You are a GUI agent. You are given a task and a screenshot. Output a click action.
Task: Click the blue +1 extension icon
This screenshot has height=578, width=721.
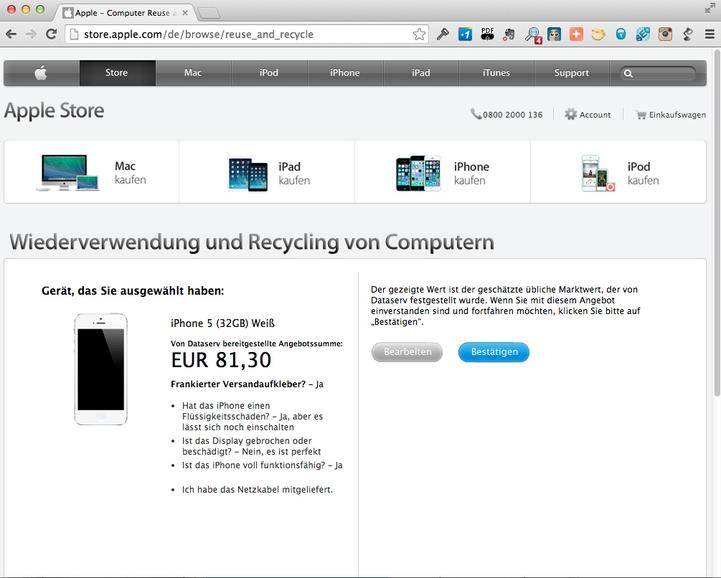tap(465, 34)
